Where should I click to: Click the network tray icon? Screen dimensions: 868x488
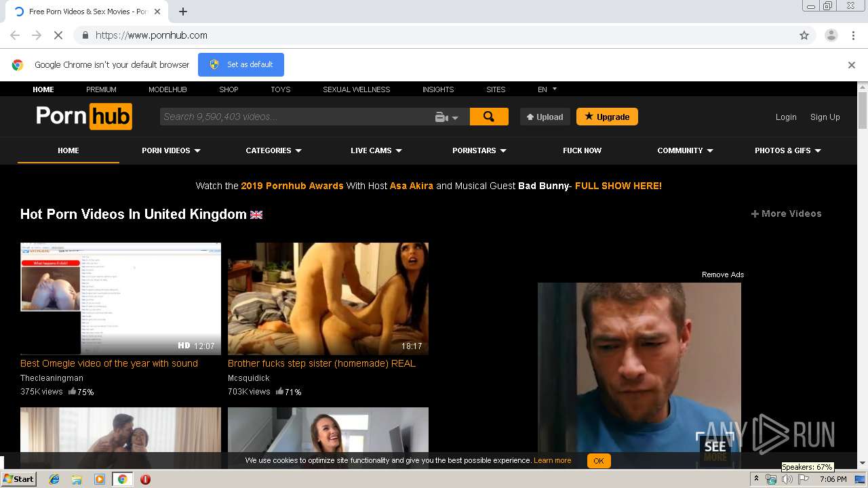tap(771, 479)
